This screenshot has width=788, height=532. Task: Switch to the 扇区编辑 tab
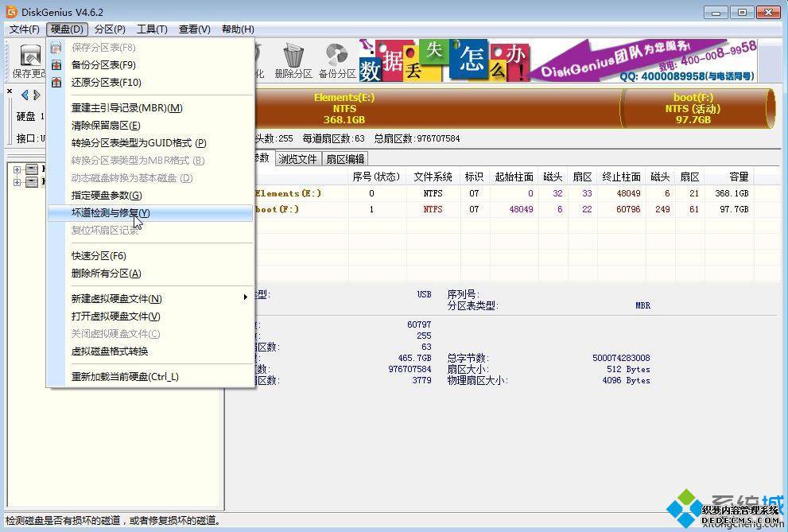tap(345, 159)
